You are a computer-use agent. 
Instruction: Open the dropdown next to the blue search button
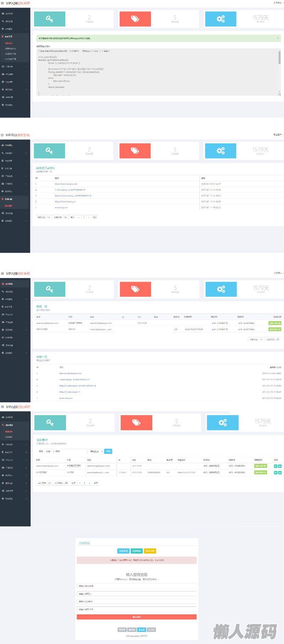[x=96, y=451]
